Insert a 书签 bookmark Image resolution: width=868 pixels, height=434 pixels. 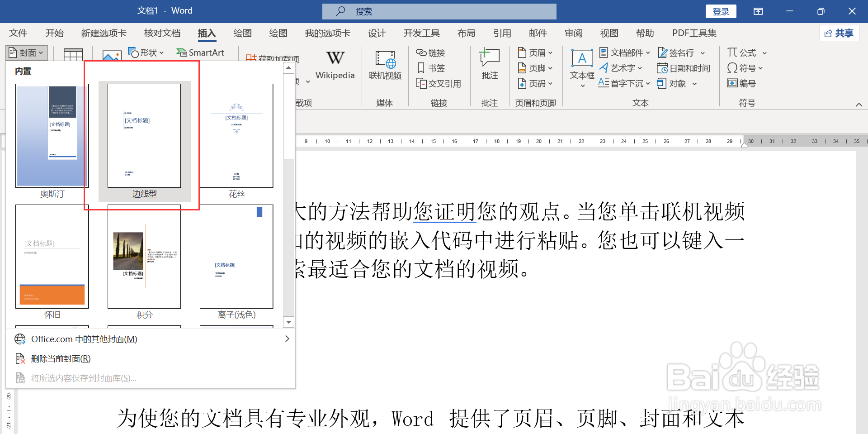(430, 68)
